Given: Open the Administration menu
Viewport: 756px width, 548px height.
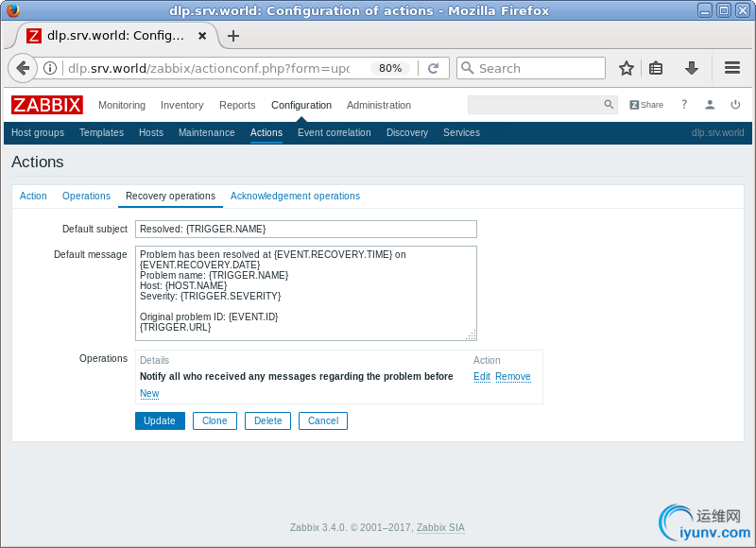Looking at the screenshot, I should click(x=379, y=105).
